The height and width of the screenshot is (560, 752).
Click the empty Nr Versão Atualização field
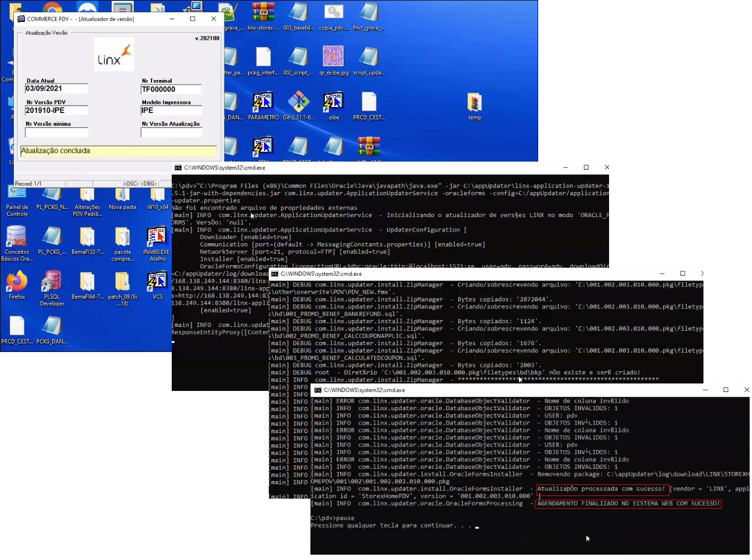pyautogui.click(x=171, y=132)
